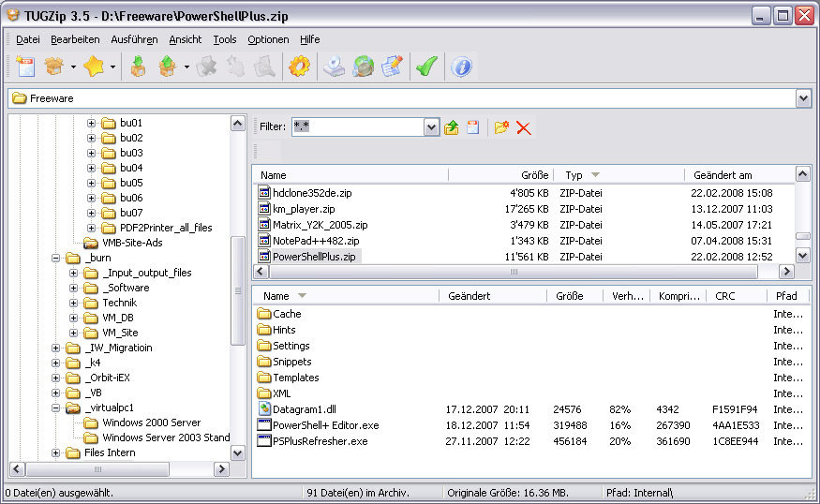The image size is (820, 504).
Task: Sort archive contents by Geändert column header
Action: [x=493, y=296]
